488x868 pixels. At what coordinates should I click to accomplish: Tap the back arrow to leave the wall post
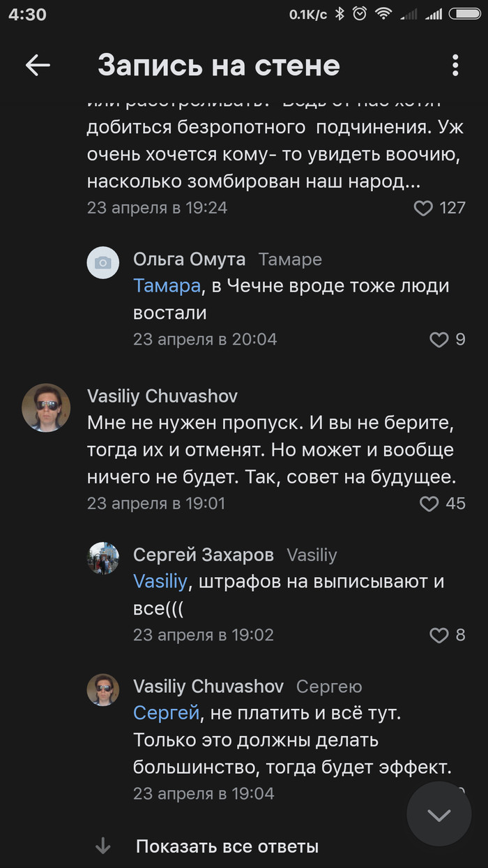coord(38,65)
